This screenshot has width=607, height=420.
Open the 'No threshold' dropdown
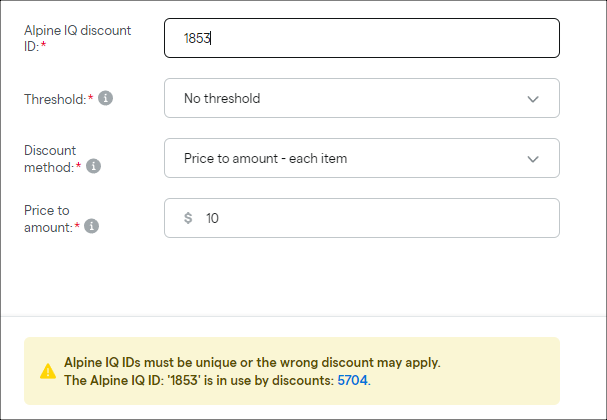coord(362,98)
